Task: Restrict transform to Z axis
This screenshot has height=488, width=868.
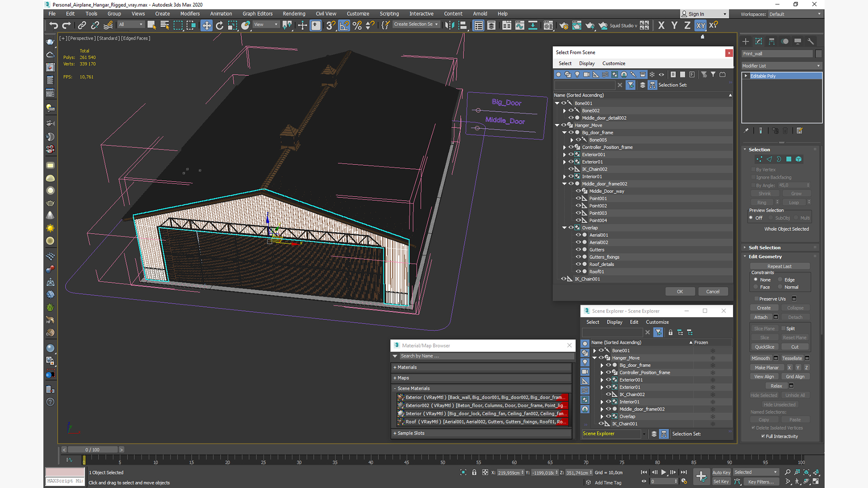Action: pos(687,25)
